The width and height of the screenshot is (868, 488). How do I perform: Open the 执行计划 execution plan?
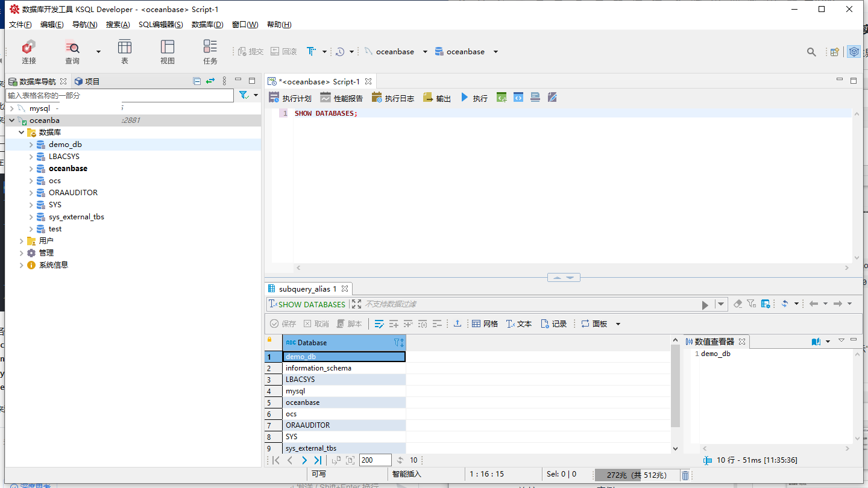[290, 98]
